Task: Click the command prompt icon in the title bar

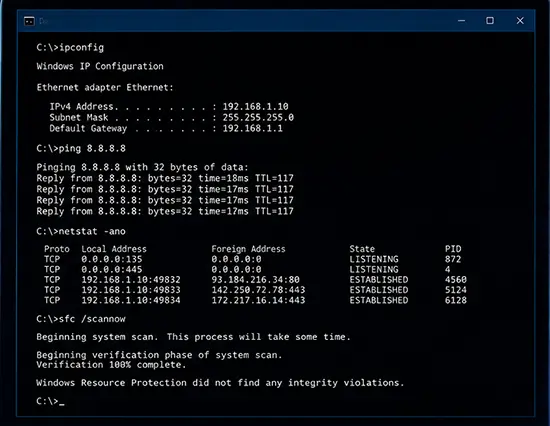Action: [29, 21]
